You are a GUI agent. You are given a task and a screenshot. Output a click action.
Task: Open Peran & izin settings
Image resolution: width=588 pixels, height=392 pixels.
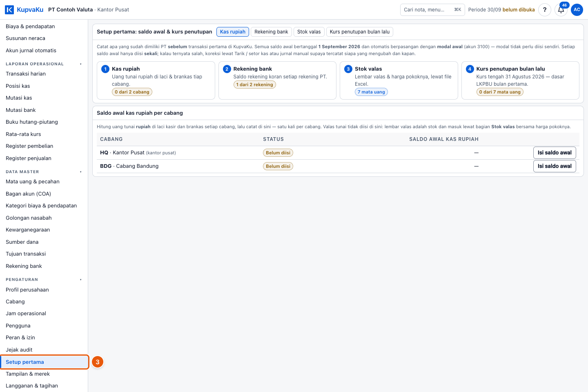(44, 338)
